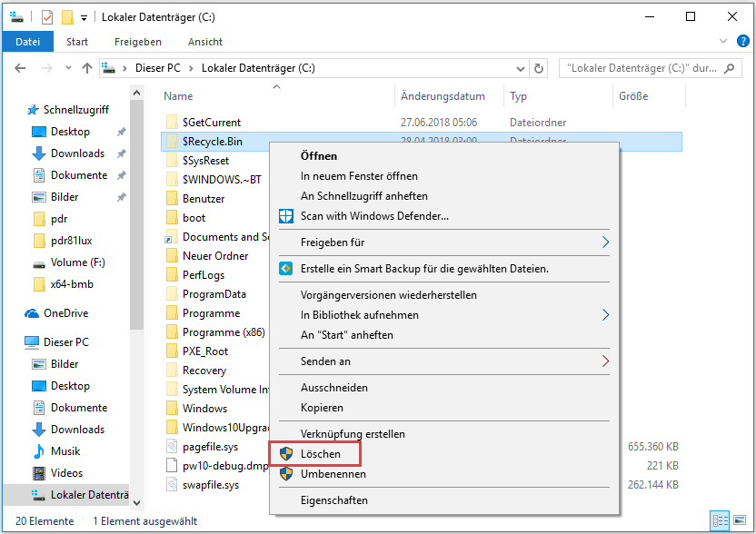Switch to the Freigeben ribbon tab
Screen dimensions: 756x534
[138, 42]
